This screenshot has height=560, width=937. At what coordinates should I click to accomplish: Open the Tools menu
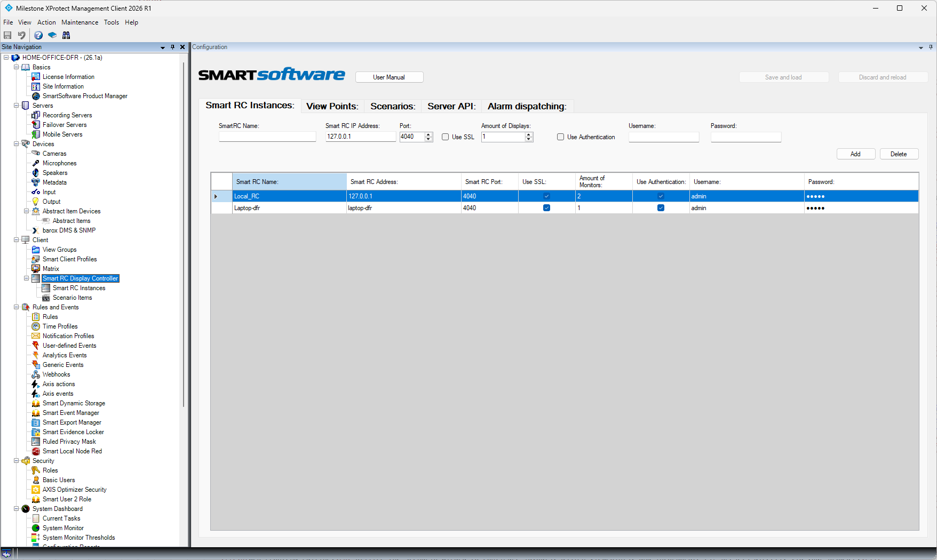click(112, 22)
